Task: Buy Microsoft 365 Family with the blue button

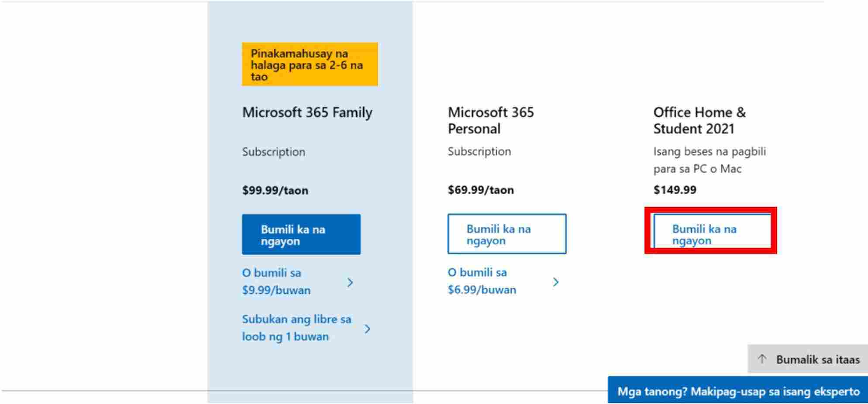Action: [301, 234]
